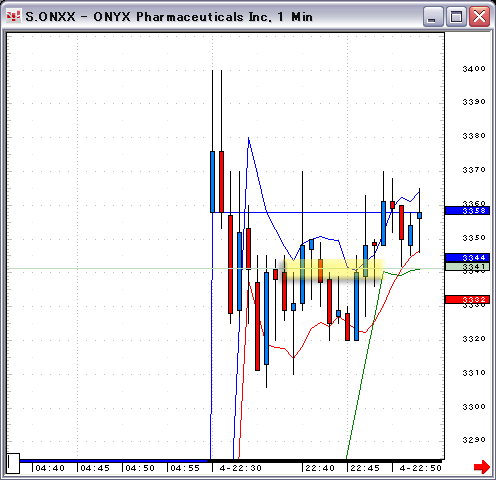
Task: Click the 04:40 time axis label
Action: click(50, 468)
